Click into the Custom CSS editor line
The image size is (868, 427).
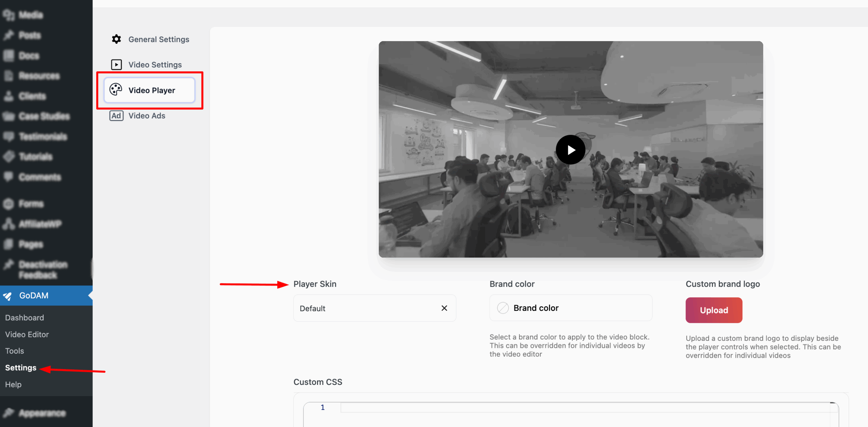[x=576, y=408]
